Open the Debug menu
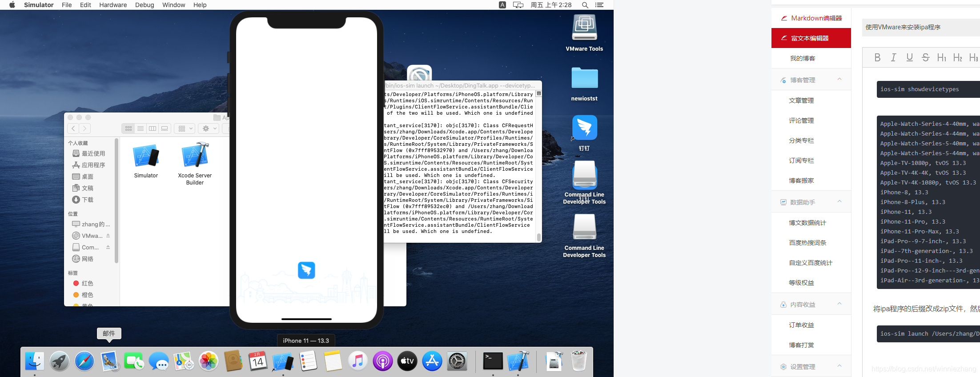The height and width of the screenshot is (377, 980). [x=145, y=5]
